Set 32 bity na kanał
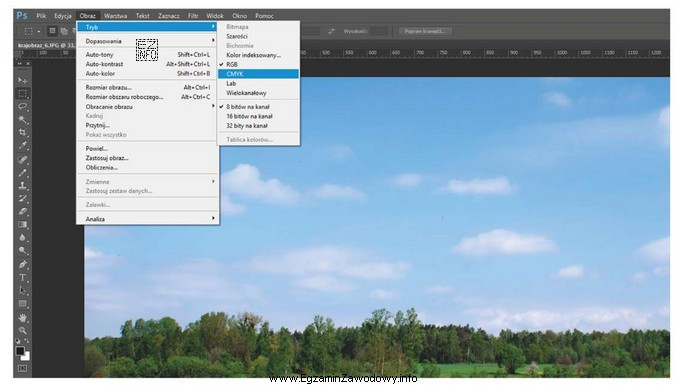Screen dimensions: 686x387 [x=259, y=126]
